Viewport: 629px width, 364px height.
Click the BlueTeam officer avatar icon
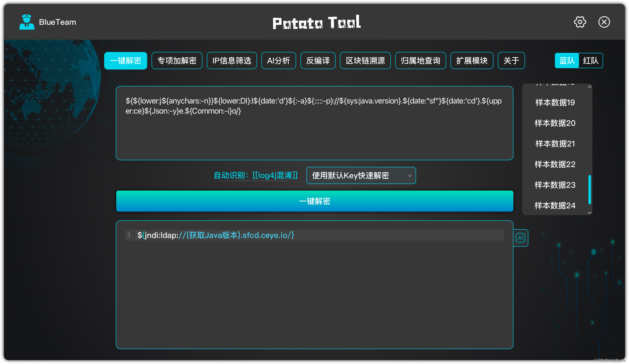(x=27, y=22)
